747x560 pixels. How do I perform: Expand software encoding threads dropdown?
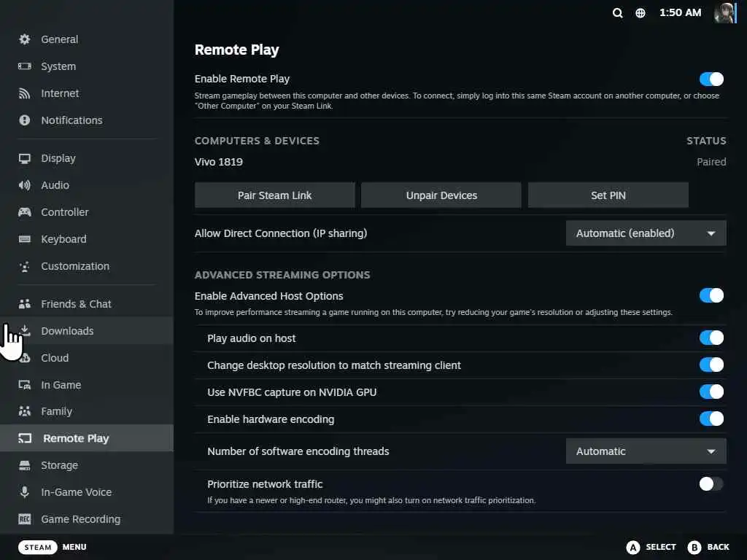pyautogui.click(x=646, y=451)
